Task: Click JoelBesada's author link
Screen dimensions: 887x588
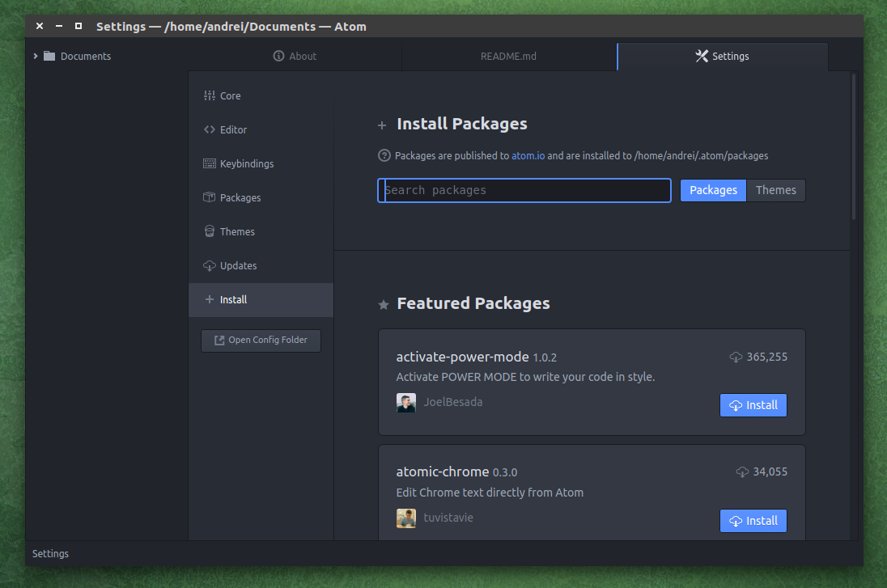Action: click(452, 401)
